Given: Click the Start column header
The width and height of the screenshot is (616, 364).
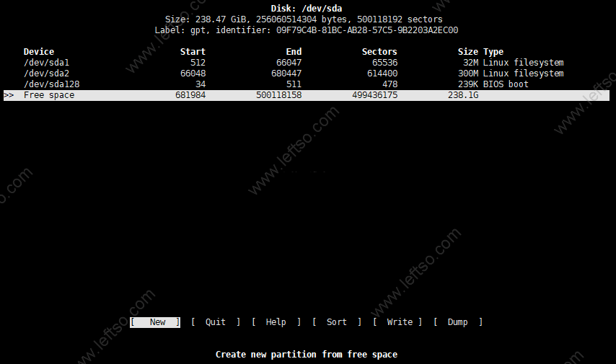Looking at the screenshot, I should [193, 52].
